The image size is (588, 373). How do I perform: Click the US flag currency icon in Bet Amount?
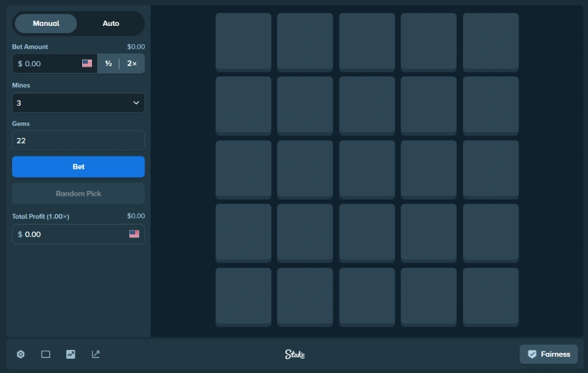coord(87,63)
